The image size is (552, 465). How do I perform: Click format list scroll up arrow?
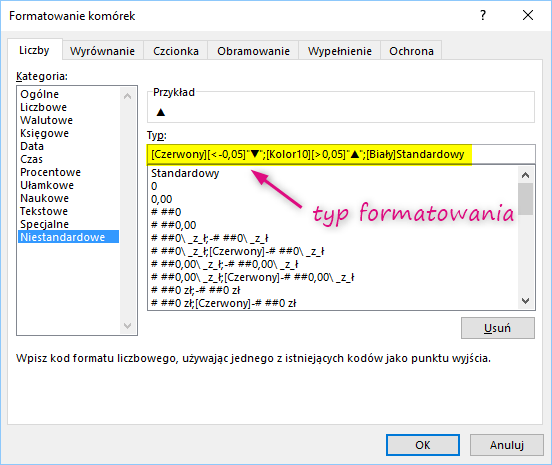click(526, 175)
